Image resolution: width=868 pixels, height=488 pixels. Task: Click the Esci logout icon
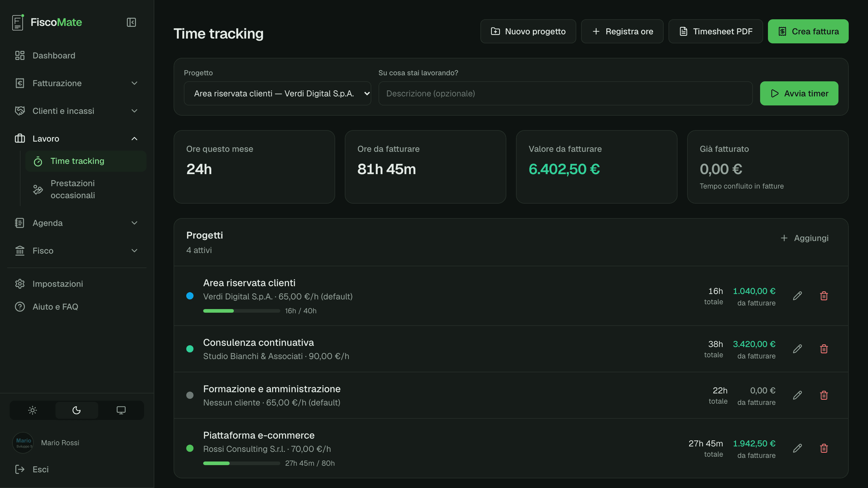click(20, 469)
